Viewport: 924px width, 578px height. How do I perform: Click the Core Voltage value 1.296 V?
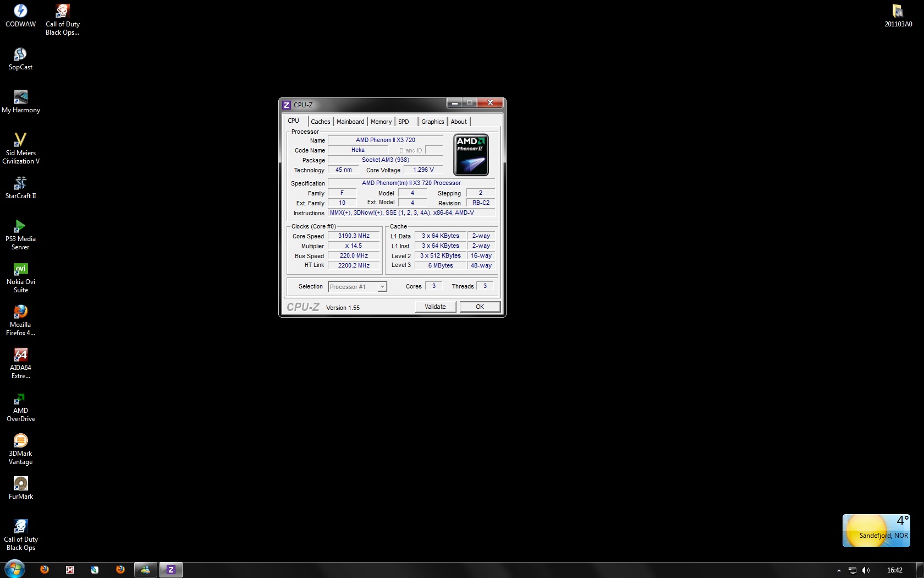[x=424, y=170]
